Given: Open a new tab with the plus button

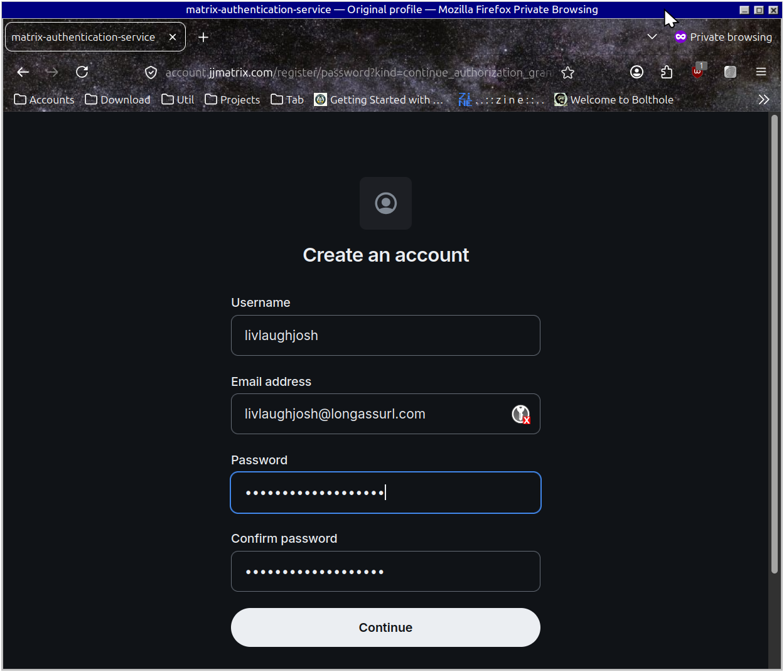Looking at the screenshot, I should click(203, 38).
